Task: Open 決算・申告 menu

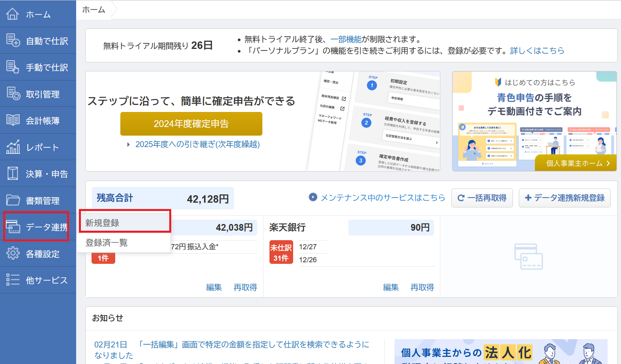Action: (x=38, y=174)
